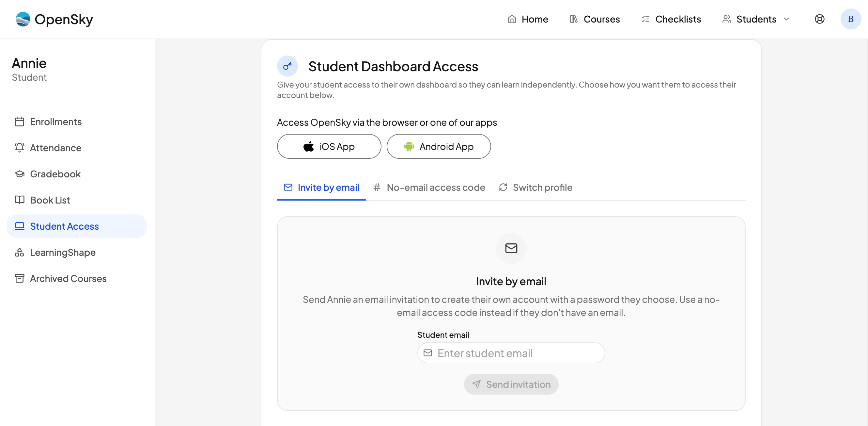The image size is (868, 426).
Task: Click the Attendance bell icon
Action: coord(20,147)
